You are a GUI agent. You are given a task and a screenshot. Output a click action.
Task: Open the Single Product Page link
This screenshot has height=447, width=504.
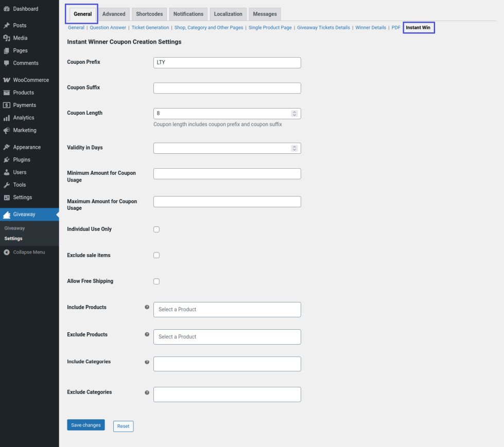pos(270,28)
